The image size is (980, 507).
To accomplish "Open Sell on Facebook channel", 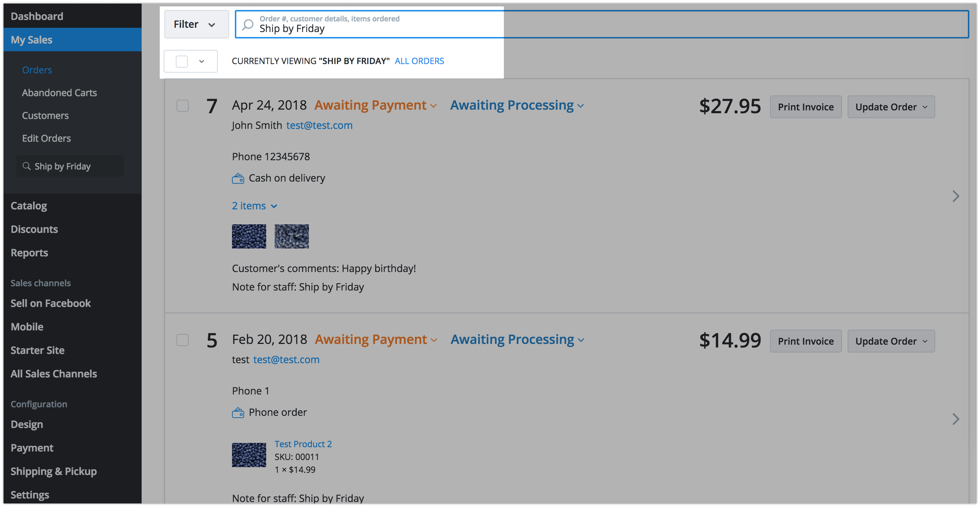I will pos(51,303).
